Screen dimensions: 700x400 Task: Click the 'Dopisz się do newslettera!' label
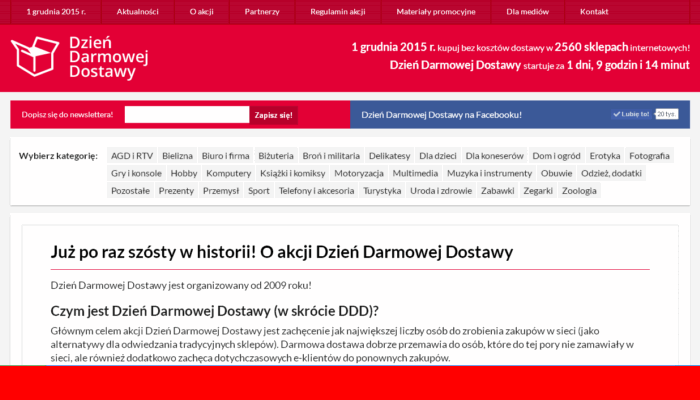[x=67, y=115]
